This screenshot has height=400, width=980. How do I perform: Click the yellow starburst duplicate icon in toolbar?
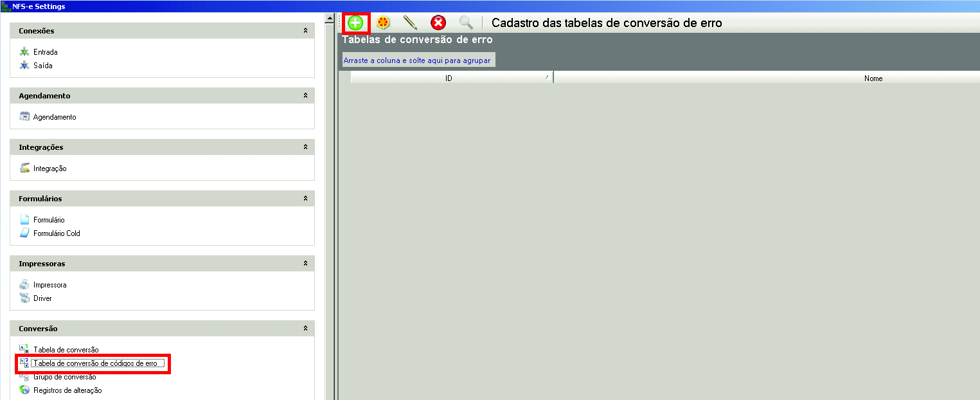point(383,23)
